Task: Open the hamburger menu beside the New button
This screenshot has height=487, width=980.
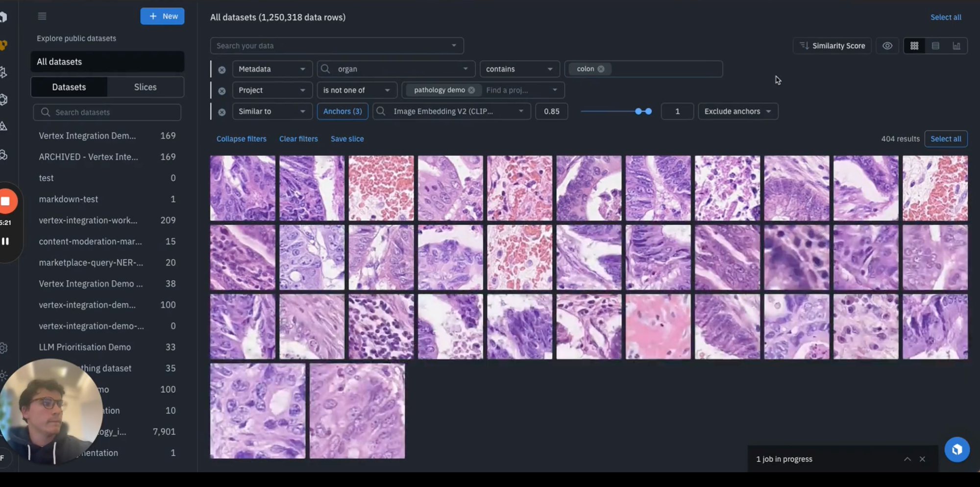Action: click(x=42, y=16)
